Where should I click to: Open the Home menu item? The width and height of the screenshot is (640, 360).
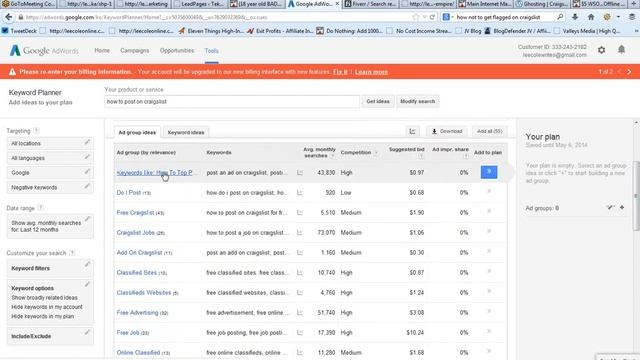pyautogui.click(x=102, y=51)
